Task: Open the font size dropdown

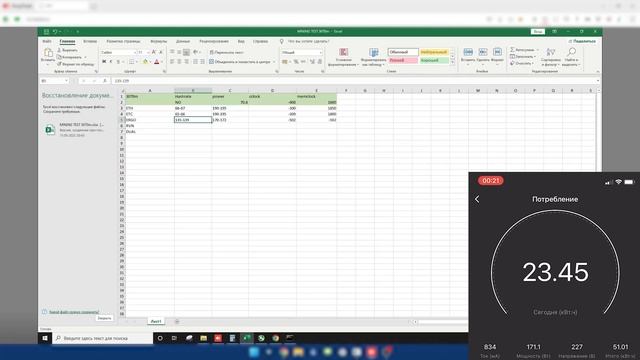Action: tap(149, 52)
